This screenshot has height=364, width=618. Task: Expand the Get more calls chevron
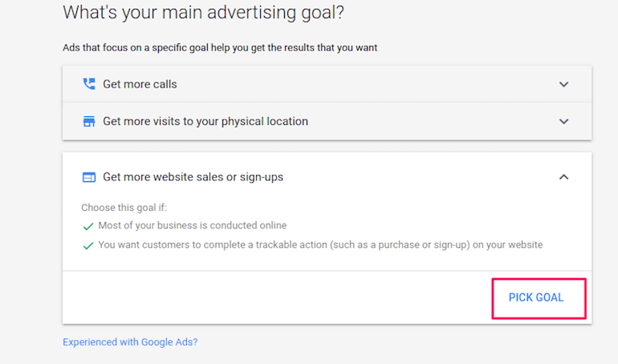(563, 84)
